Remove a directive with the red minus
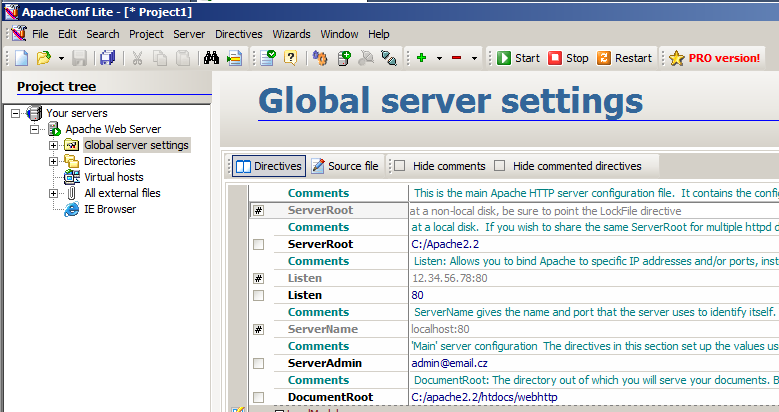This screenshot has height=412, width=779. point(457,58)
